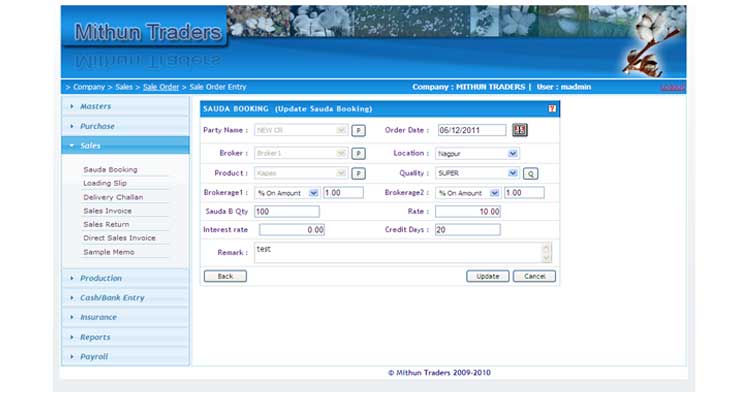
Task: Open Sample Memo in the Sales submenu
Action: [109, 252]
